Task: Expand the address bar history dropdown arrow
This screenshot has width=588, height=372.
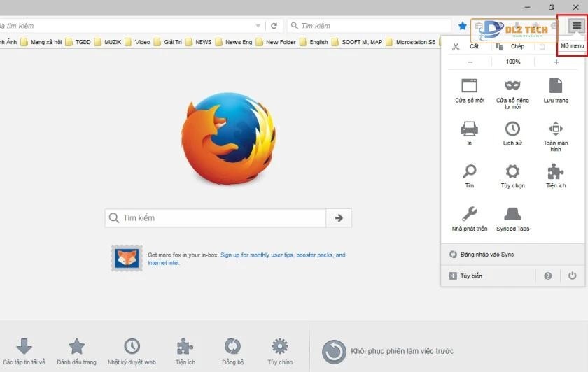Action: click(258, 26)
